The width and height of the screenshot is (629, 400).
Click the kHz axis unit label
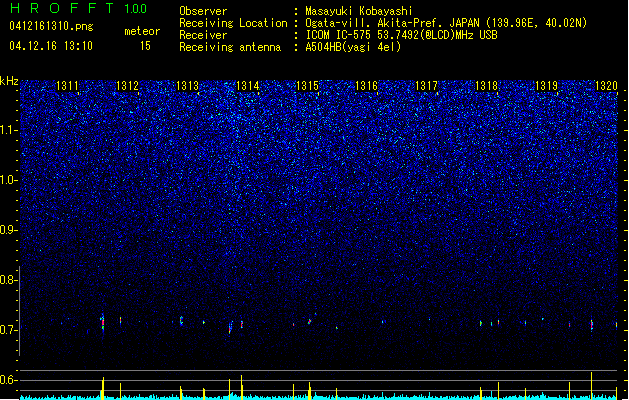tap(9, 81)
